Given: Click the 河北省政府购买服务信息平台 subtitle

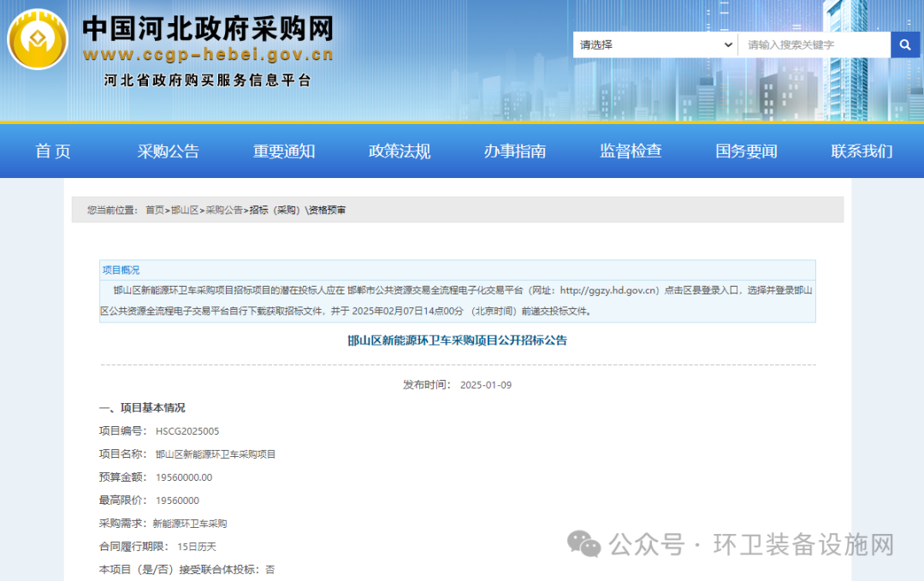Looking at the screenshot, I should click(x=207, y=80).
